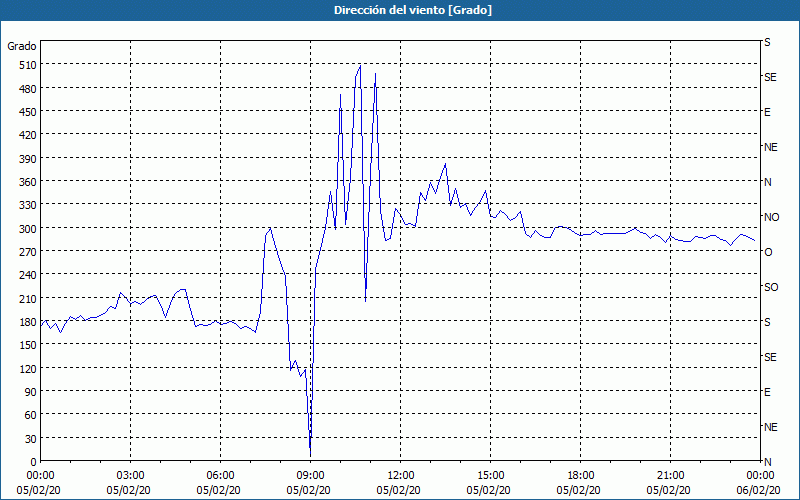The image size is (800, 500).
Task: Click the 180 degree axis label
Action: tap(28, 322)
